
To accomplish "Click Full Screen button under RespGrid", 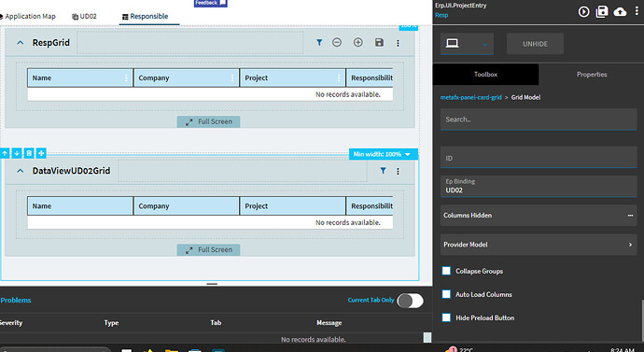I will pos(209,121).
